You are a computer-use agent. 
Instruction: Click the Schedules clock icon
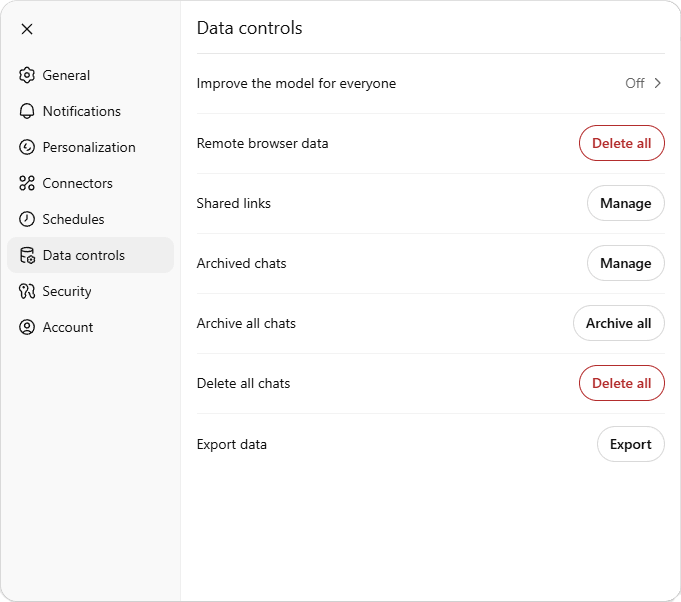pyautogui.click(x=27, y=219)
